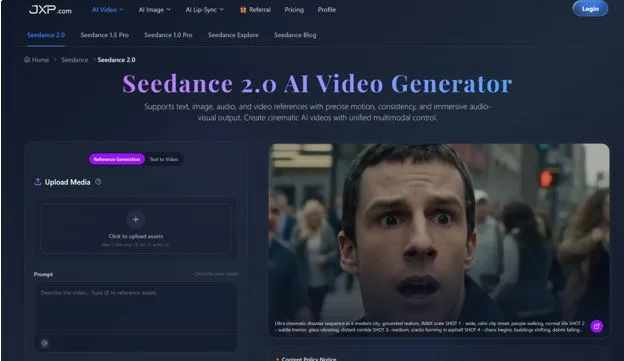Select Reference Generation mode
This screenshot has width=624, height=361.
point(117,159)
